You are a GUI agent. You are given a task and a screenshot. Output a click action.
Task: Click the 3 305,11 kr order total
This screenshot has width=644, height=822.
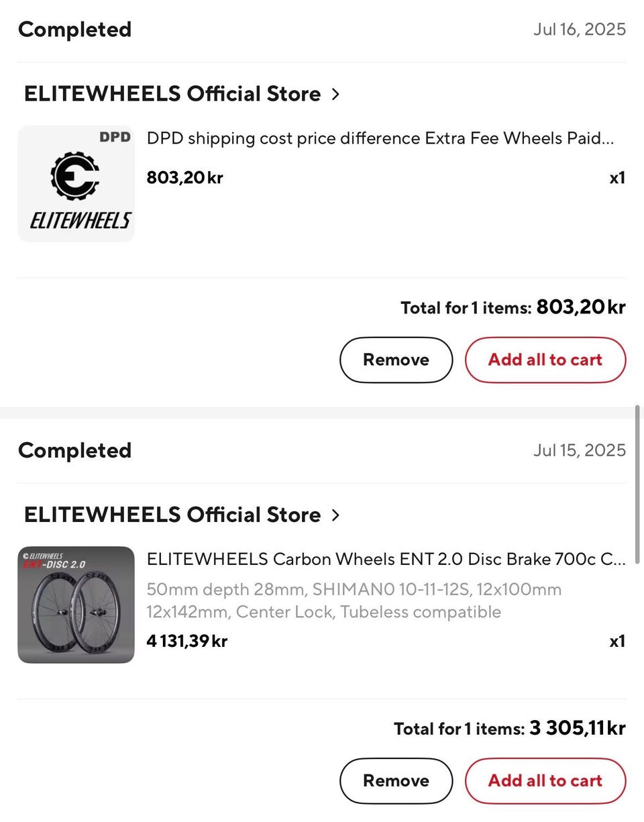coord(577,728)
